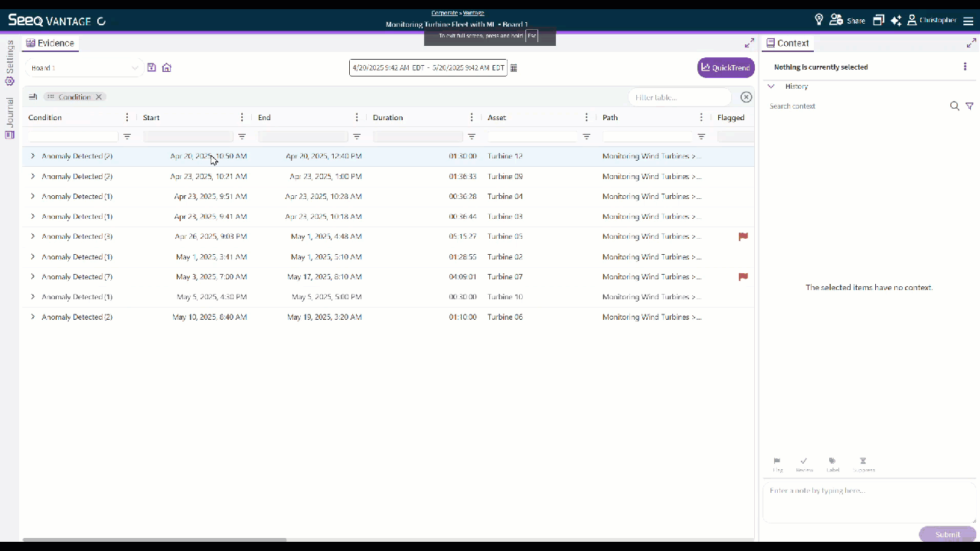Open the Board 1 dropdown

coord(84,68)
